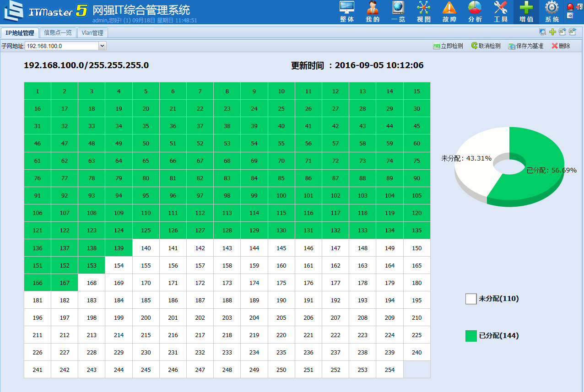This screenshot has height=392, width=584.
Task: Open the 整体 overview monitor icon
Action: tap(347, 8)
